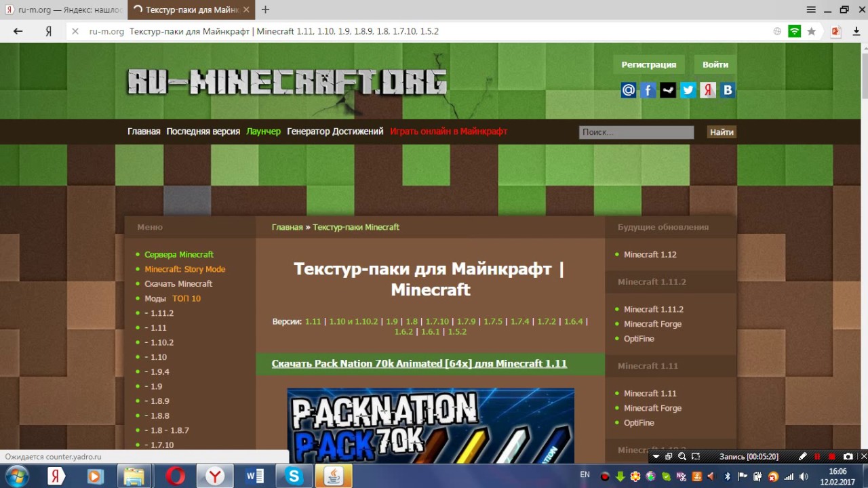Click the Текстур-паки Minecraft breadcrumb
The height and width of the screenshot is (488, 868).
pos(356,227)
